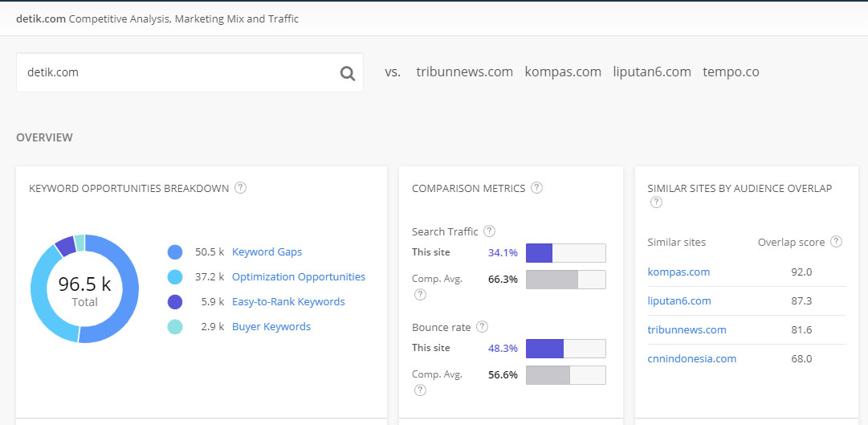The width and height of the screenshot is (868, 425).
Task: Click Search Traffic Comp. Avg. bar
Action: (x=566, y=280)
